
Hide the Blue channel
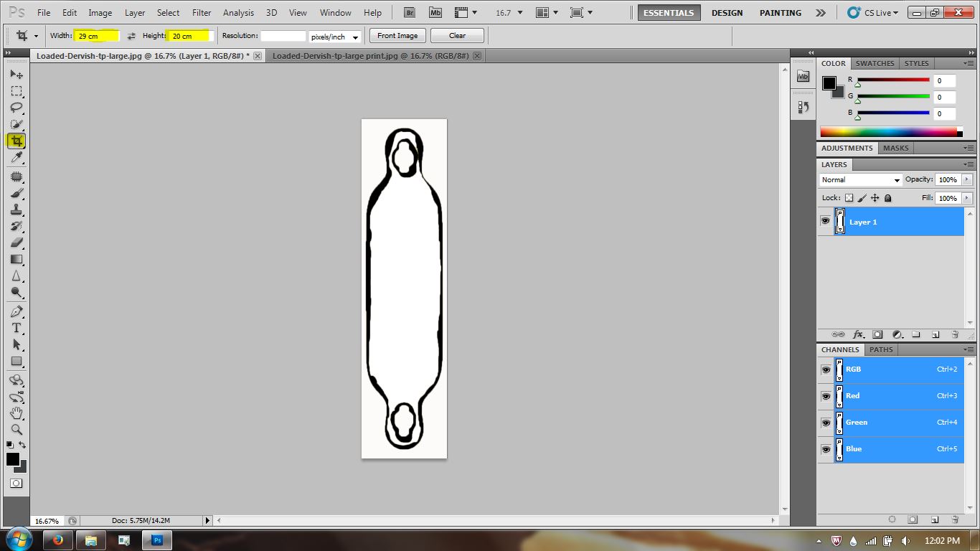point(826,449)
